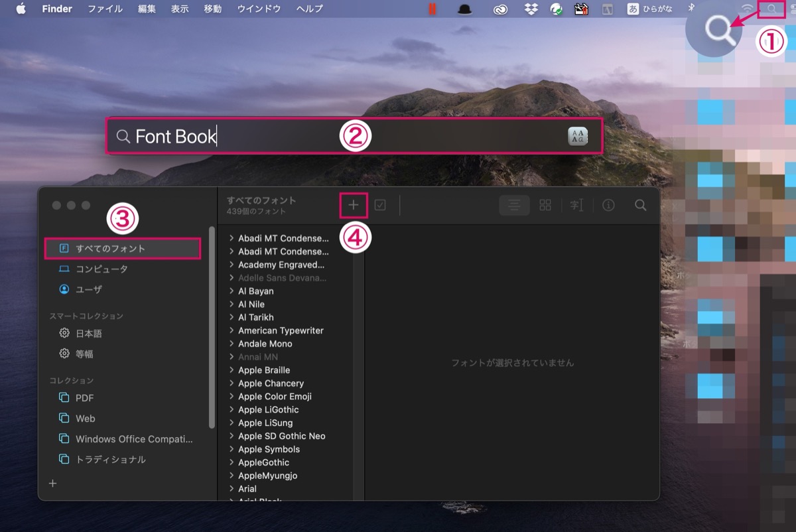Switch to custom text preview mode

click(x=576, y=206)
